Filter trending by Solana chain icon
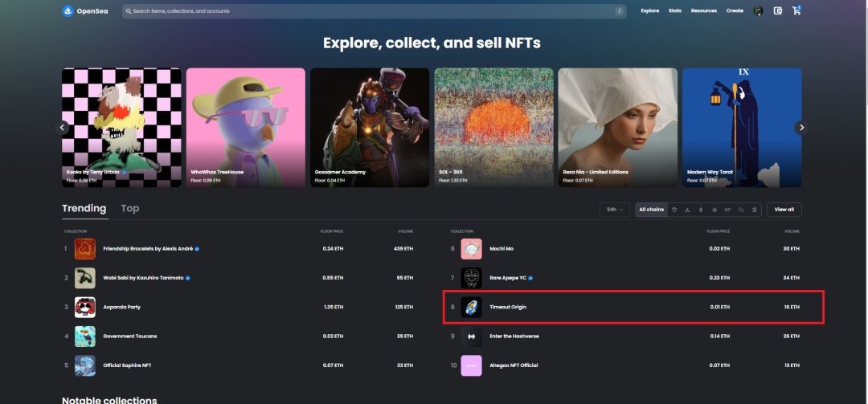 tap(755, 210)
